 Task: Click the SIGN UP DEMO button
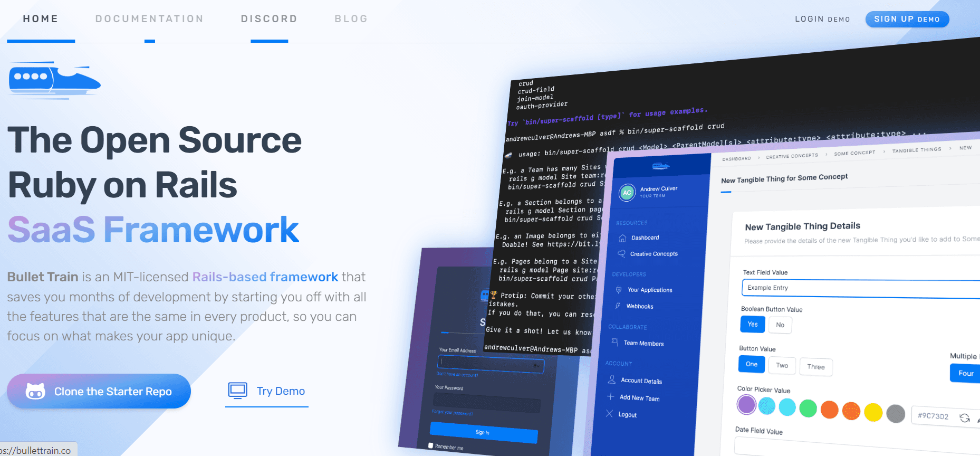tap(907, 19)
